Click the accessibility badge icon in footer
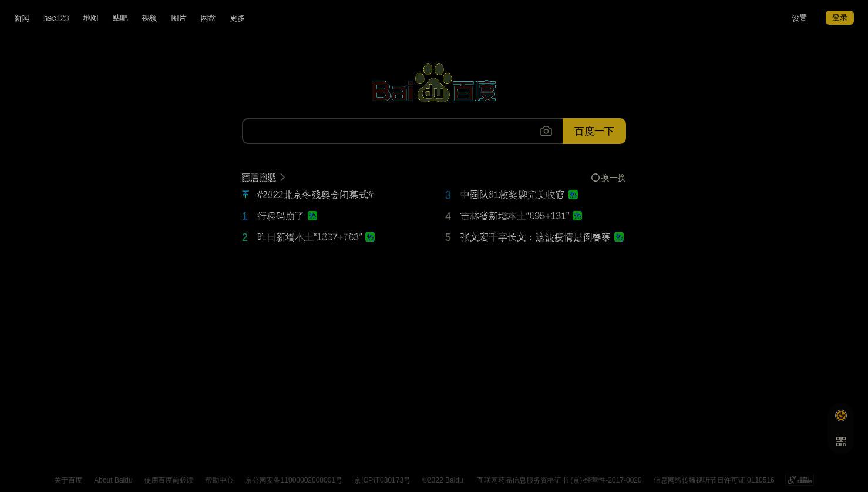Viewport: 868px width, 492px height. pos(800,480)
